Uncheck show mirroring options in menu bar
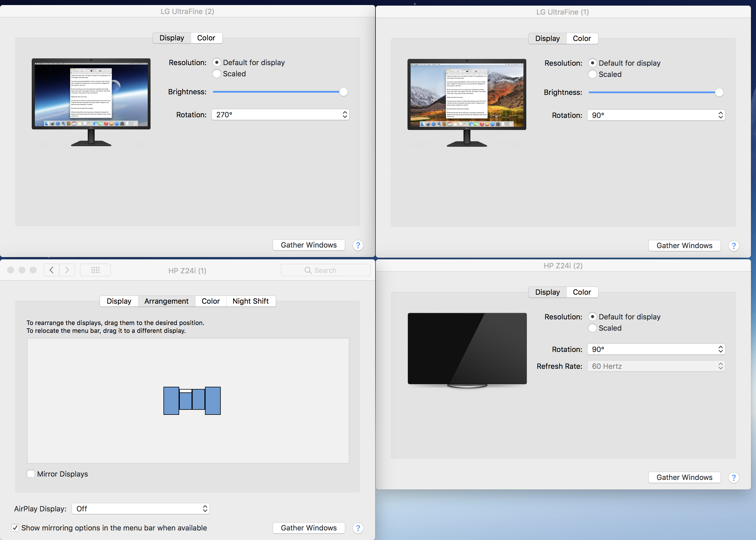 pos(15,528)
